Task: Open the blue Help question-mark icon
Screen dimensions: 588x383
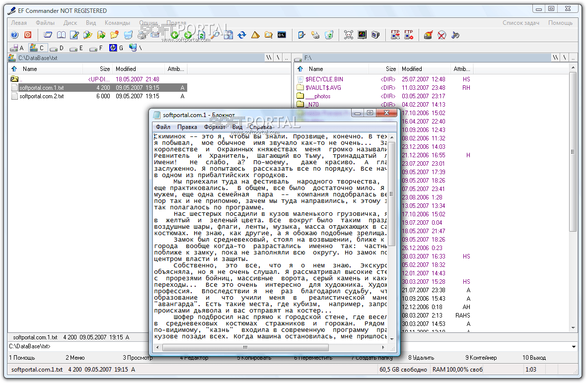Action: pos(14,35)
